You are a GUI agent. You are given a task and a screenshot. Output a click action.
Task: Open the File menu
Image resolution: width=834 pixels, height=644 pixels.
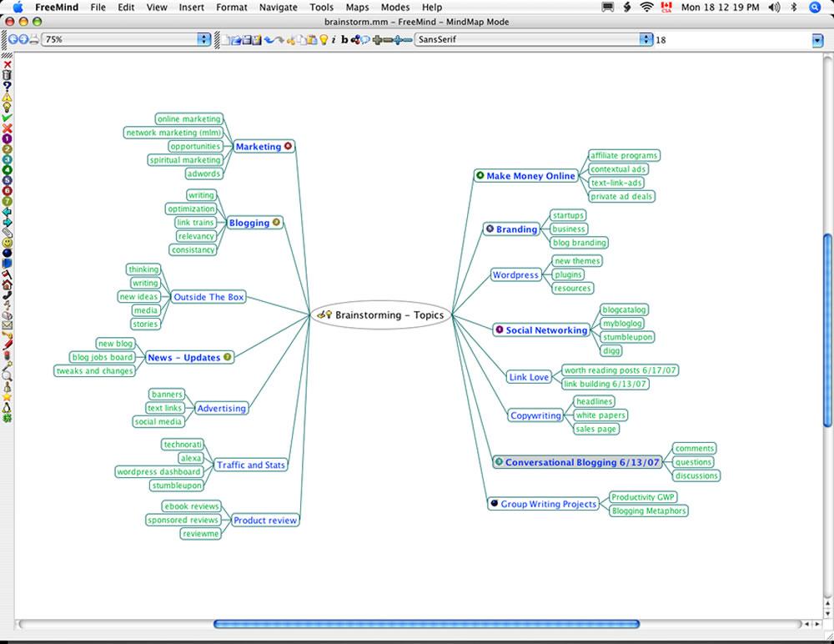pos(98,8)
